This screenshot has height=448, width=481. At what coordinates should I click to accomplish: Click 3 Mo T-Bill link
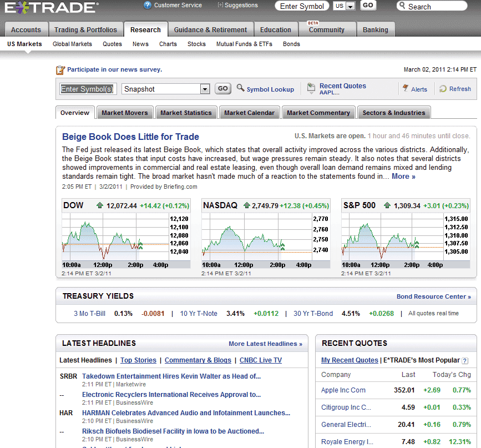pyautogui.click(x=89, y=314)
